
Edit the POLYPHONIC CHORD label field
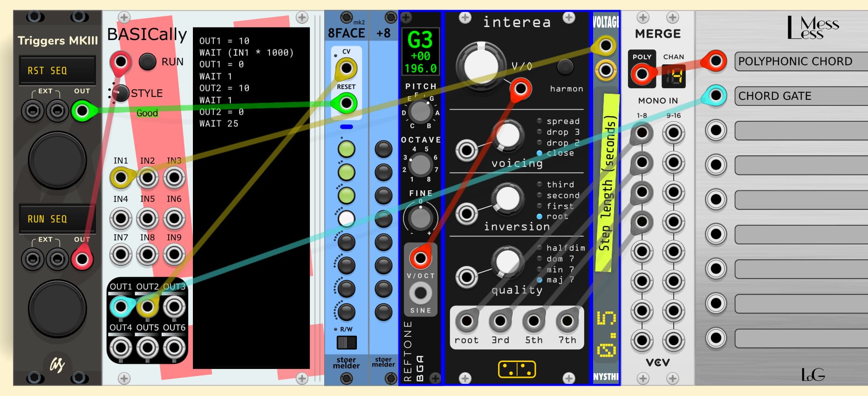tap(801, 62)
